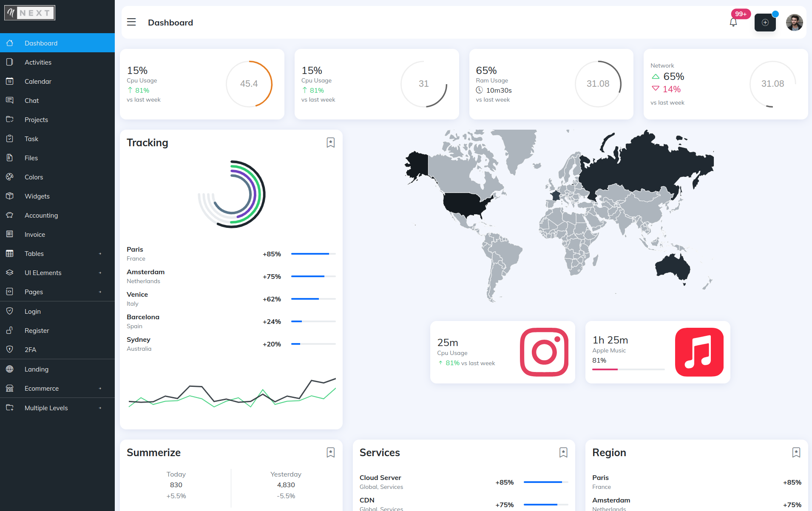Click the Cloud Server +85% progress bar
This screenshot has height=511, width=812.
coord(546,482)
